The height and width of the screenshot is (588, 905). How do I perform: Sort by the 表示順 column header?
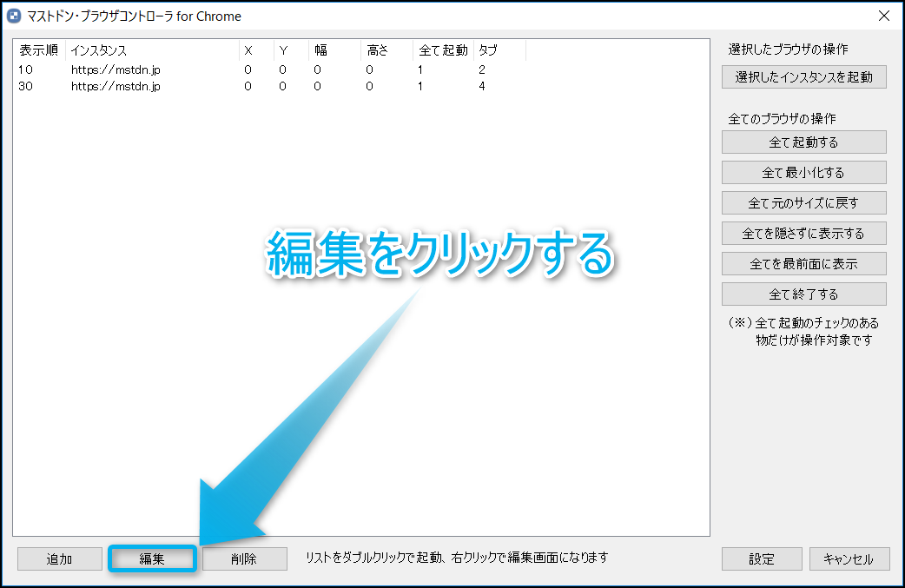(39, 50)
